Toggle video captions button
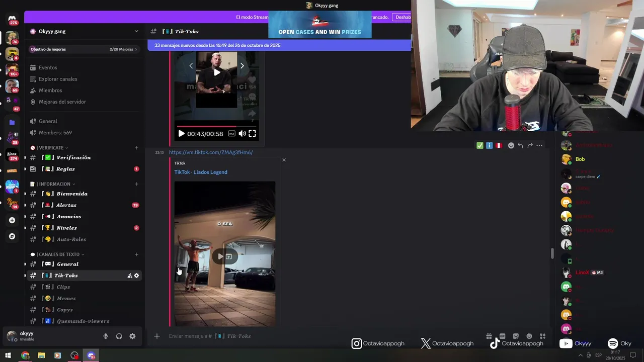The image size is (644, 362). point(231,134)
